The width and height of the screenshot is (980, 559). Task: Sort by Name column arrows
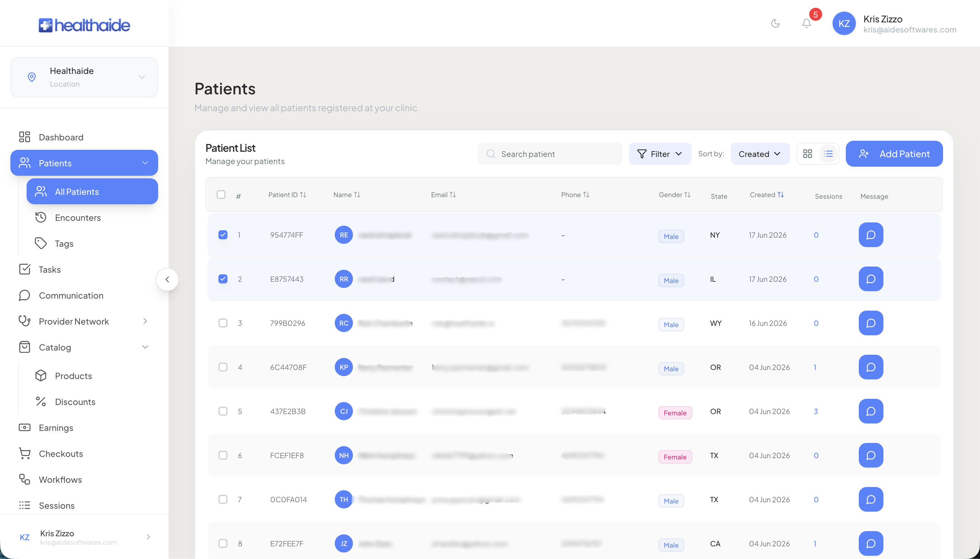(x=357, y=195)
